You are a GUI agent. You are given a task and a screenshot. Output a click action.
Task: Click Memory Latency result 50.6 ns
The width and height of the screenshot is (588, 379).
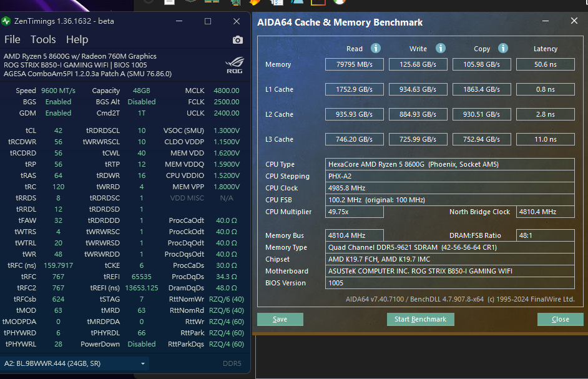(546, 64)
